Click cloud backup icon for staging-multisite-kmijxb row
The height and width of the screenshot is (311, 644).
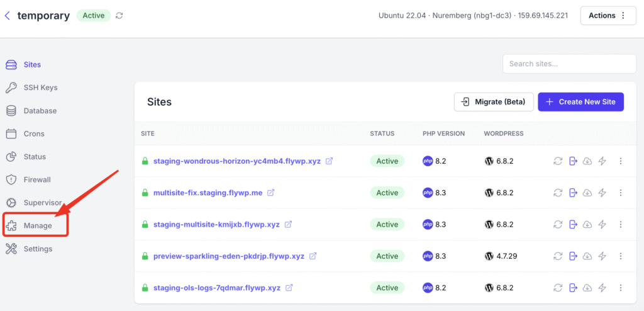pyautogui.click(x=587, y=225)
